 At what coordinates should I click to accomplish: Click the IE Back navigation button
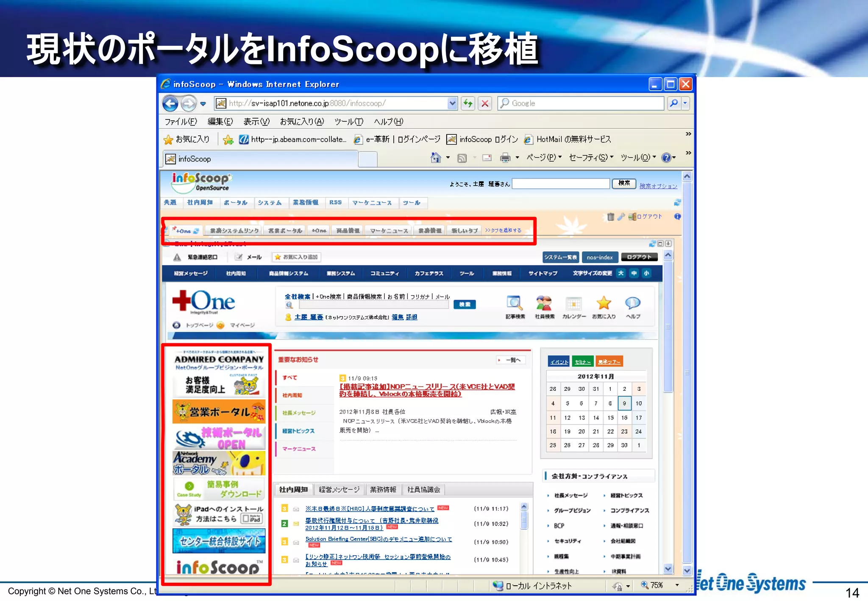[170, 103]
